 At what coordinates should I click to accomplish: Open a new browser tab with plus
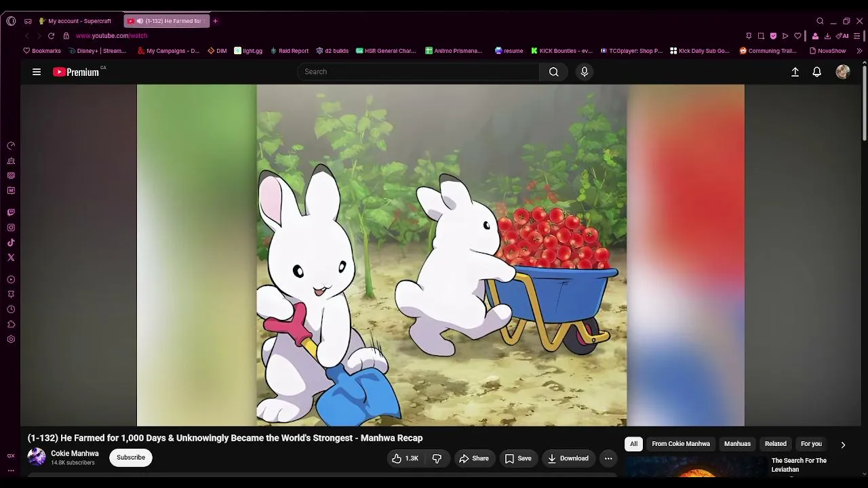(x=216, y=21)
